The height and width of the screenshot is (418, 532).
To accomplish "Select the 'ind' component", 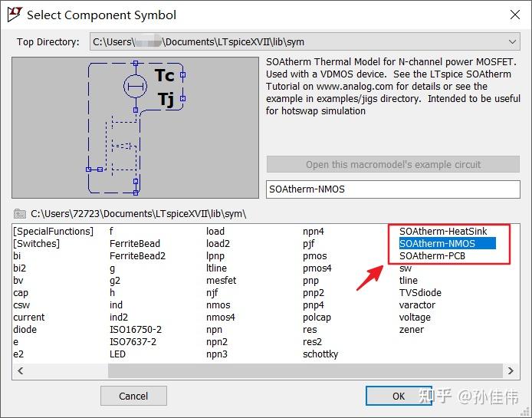I will (x=116, y=305).
